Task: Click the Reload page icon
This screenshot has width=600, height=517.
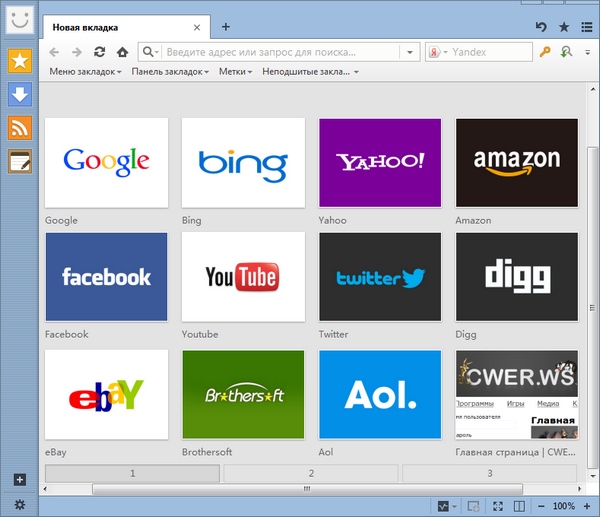Action: [99, 52]
